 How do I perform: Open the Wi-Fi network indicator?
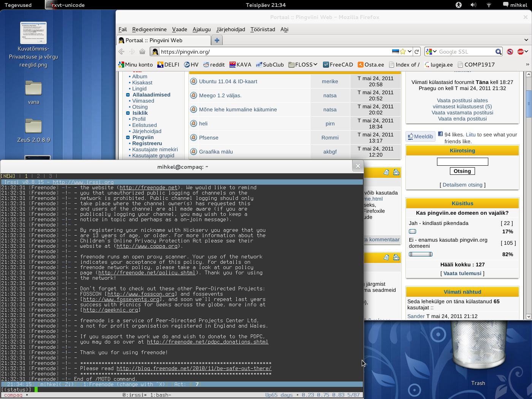point(489,5)
